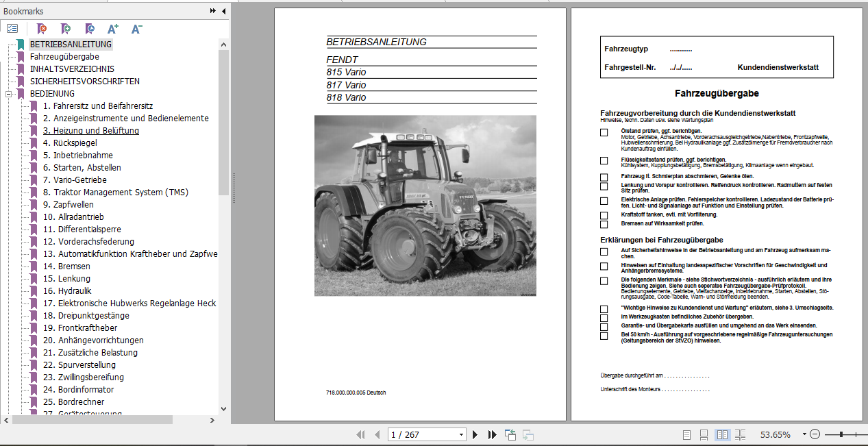Select the BEDIENUNG bookmark label
The height and width of the screenshot is (446, 868).
pyautogui.click(x=52, y=94)
